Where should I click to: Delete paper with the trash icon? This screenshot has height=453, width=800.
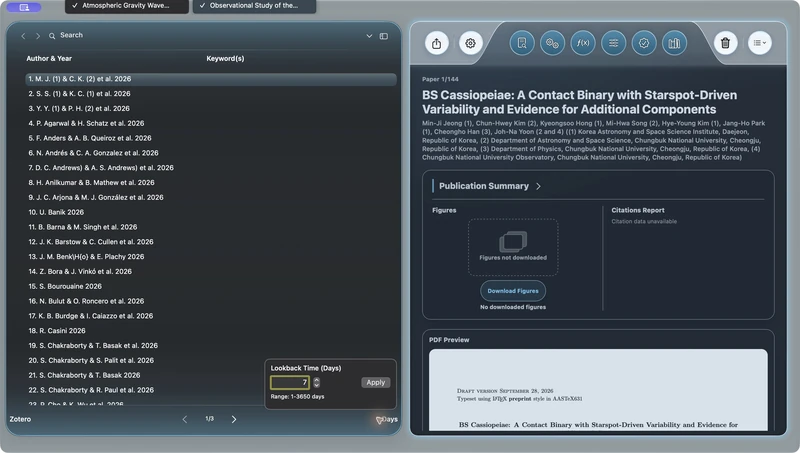pyautogui.click(x=726, y=43)
